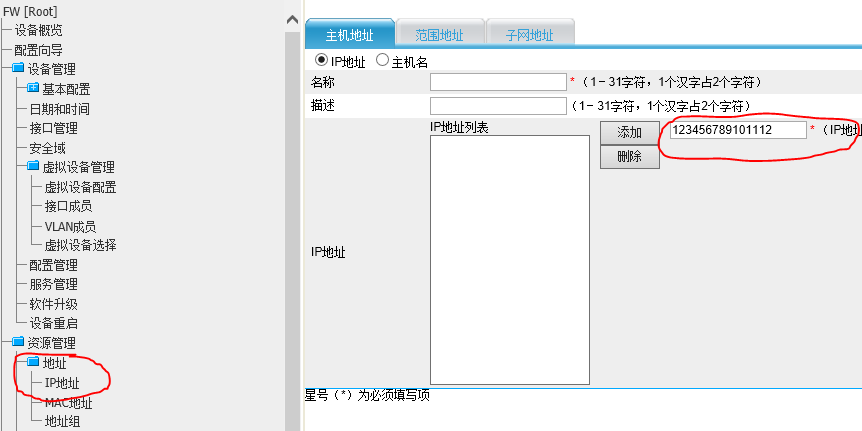Screen dimensions: 862x431
Task: Select the IP地址 radio button
Action: pos(321,60)
